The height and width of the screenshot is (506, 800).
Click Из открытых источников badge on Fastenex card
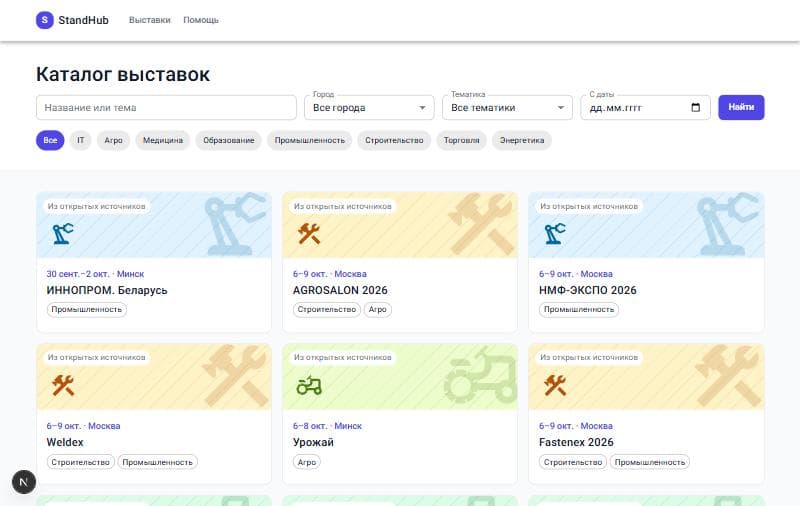pos(589,358)
